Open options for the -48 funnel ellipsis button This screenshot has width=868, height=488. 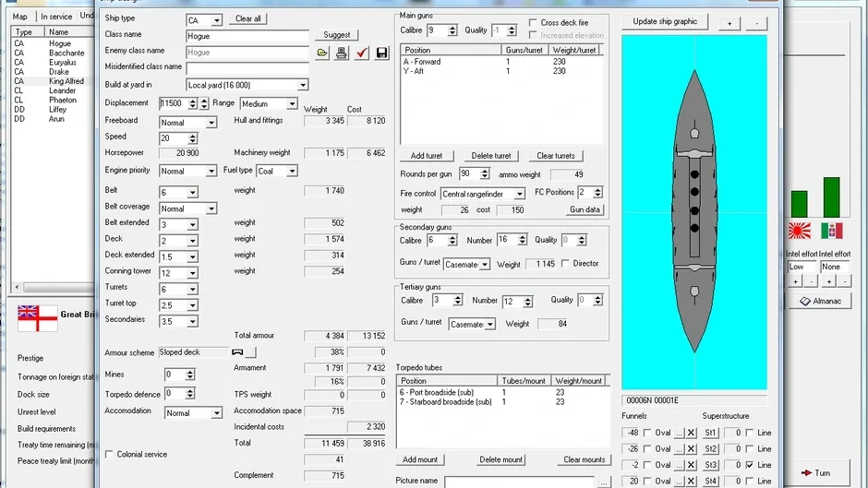pyautogui.click(x=680, y=433)
